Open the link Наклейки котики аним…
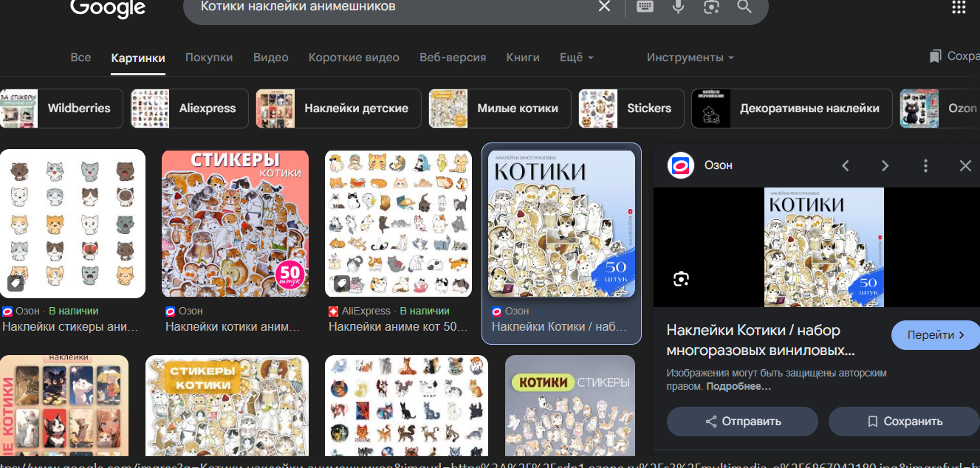This screenshot has height=468, width=980. 233,326
